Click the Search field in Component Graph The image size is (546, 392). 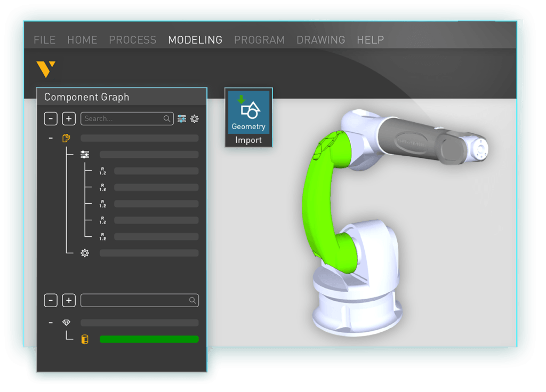[x=127, y=119]
